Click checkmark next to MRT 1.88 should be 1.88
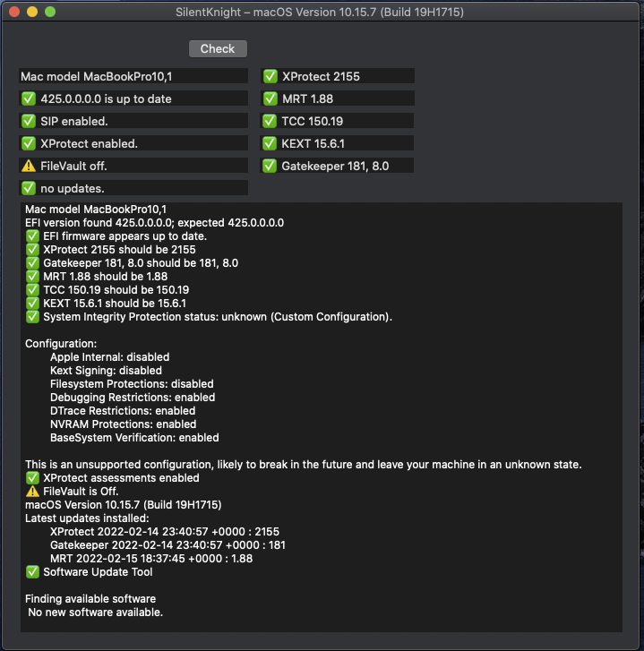The image size is (644, 651). point(32,277)
